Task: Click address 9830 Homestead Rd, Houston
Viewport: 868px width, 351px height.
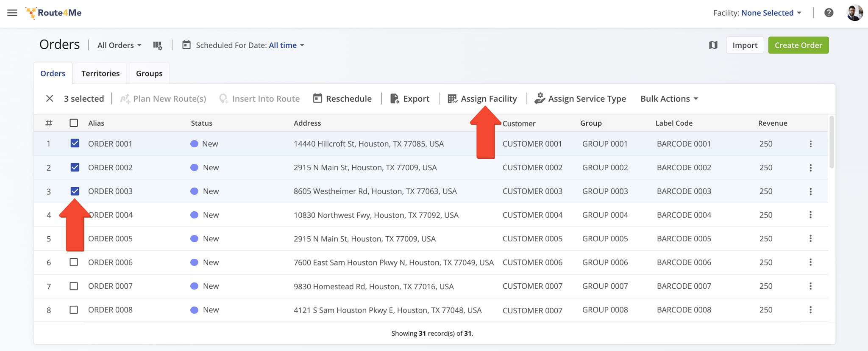Action: [x=373, y=287]
